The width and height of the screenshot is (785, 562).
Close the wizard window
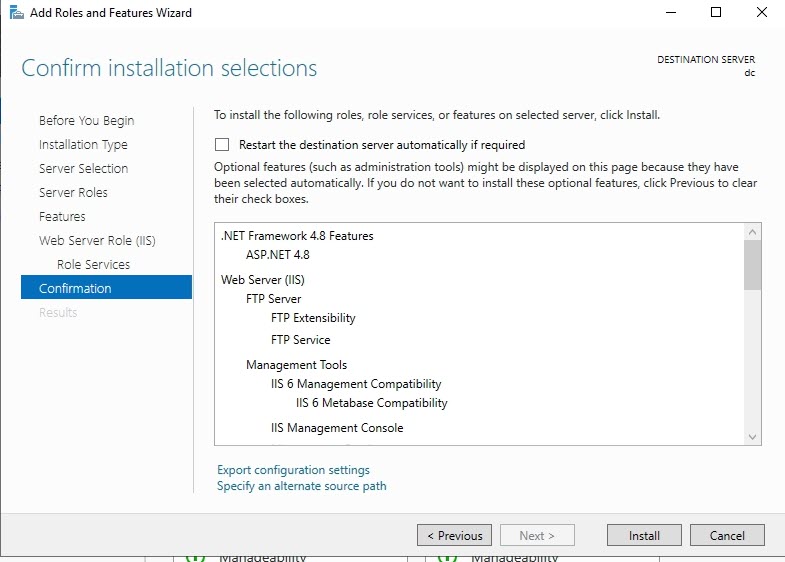(x=761, y=13)
